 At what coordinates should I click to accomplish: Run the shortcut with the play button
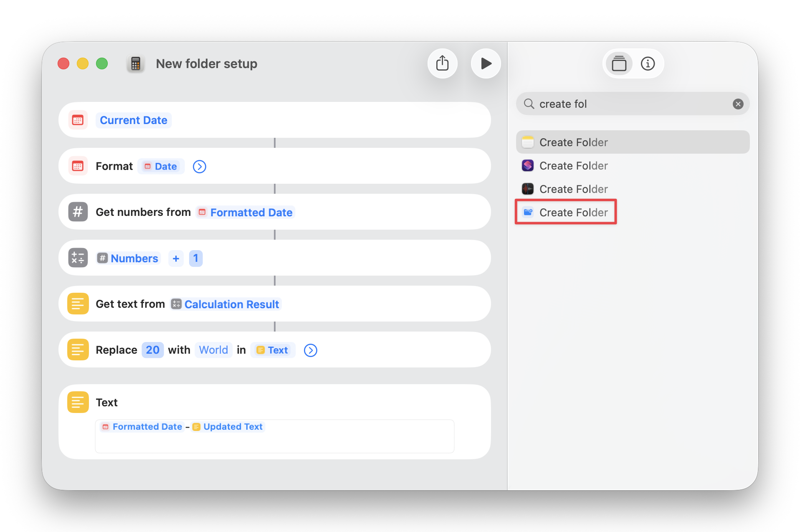(x=486, y=63)
